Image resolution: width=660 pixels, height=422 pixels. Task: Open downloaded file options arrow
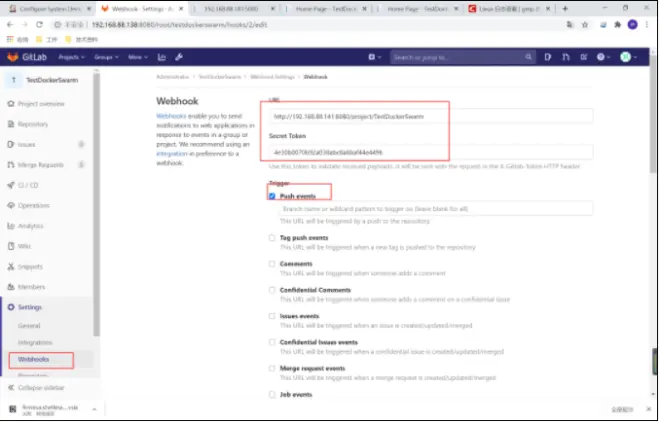[94, 409]
